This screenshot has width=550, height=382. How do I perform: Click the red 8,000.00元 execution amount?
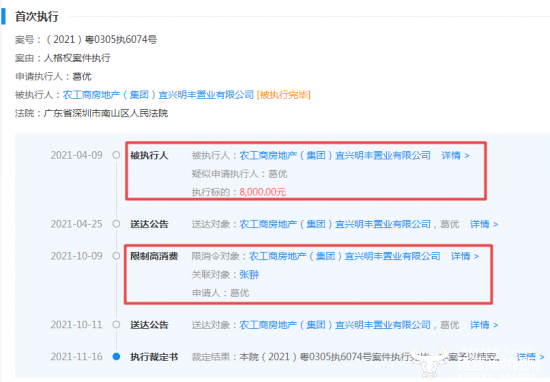(x=263, y=192)
